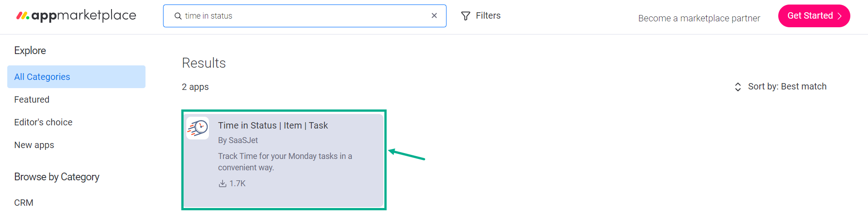
Task: Go to New apps section
Action: click(x=34, y=145)
